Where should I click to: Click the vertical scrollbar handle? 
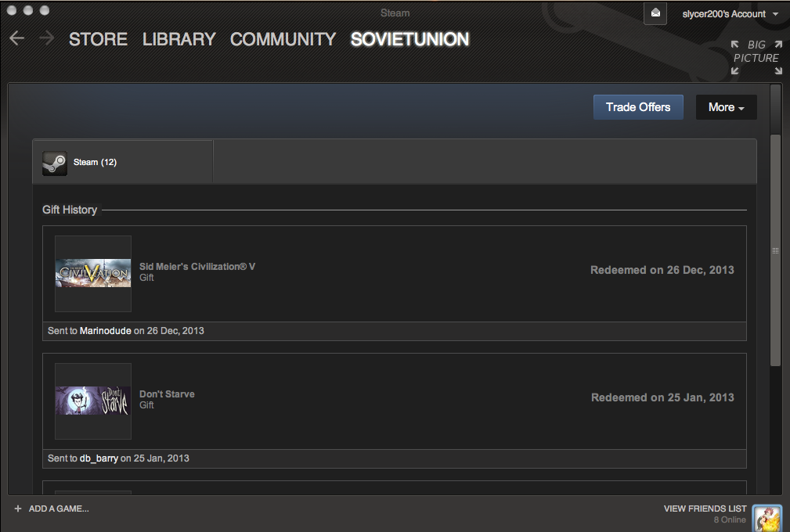[x=775, y=250]
